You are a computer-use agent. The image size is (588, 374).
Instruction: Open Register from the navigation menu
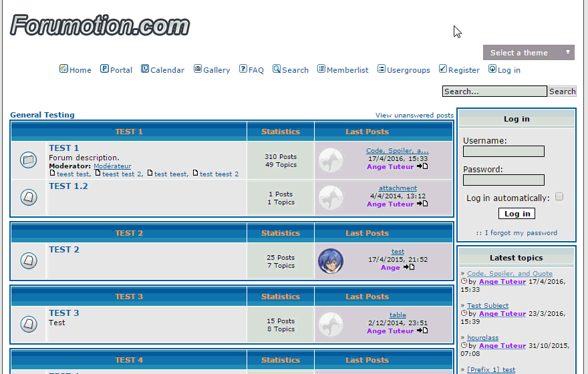click(464, 70)
